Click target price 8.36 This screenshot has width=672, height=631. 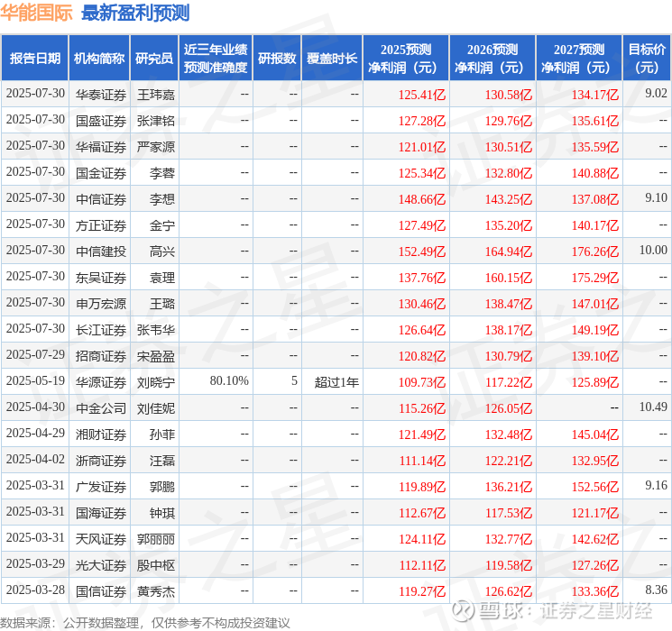[x=656, y=590]
